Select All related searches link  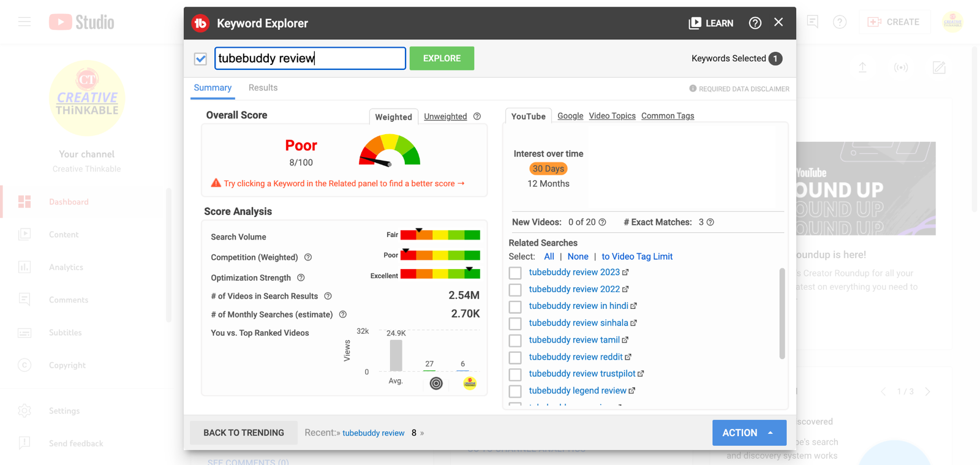click(549, 257)
